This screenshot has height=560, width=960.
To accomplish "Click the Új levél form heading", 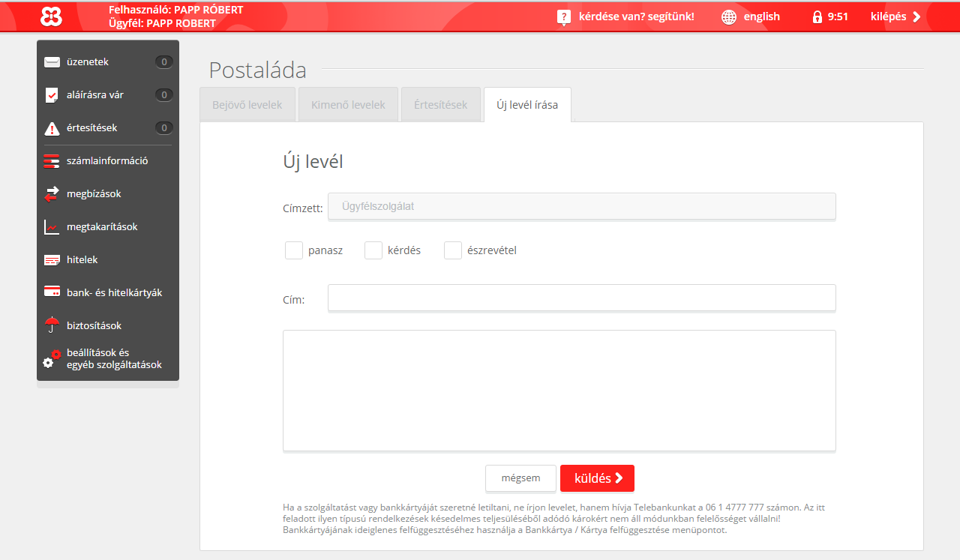I will click(x=313, y=162).
